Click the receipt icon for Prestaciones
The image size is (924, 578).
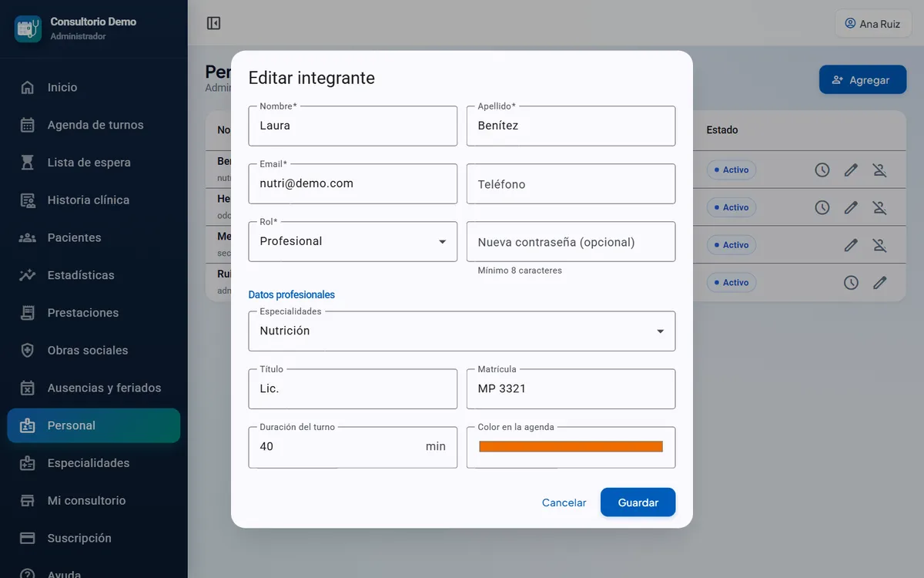tap(28, 313)
